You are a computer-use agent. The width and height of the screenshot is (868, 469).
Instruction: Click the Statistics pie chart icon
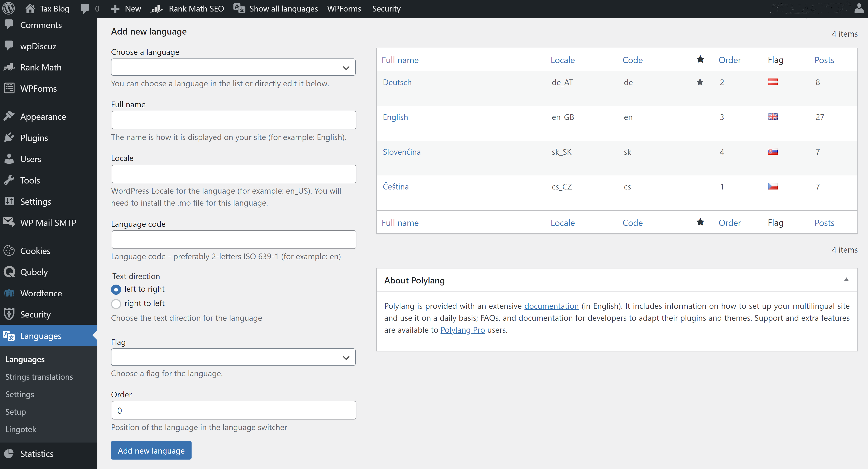(x=9, y=453)
